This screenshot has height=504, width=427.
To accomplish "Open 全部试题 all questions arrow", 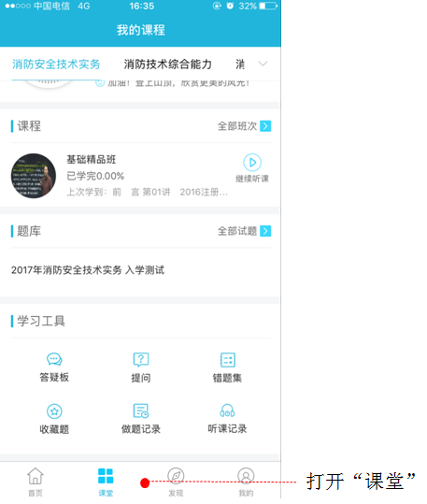I will [x=265, y=231].
